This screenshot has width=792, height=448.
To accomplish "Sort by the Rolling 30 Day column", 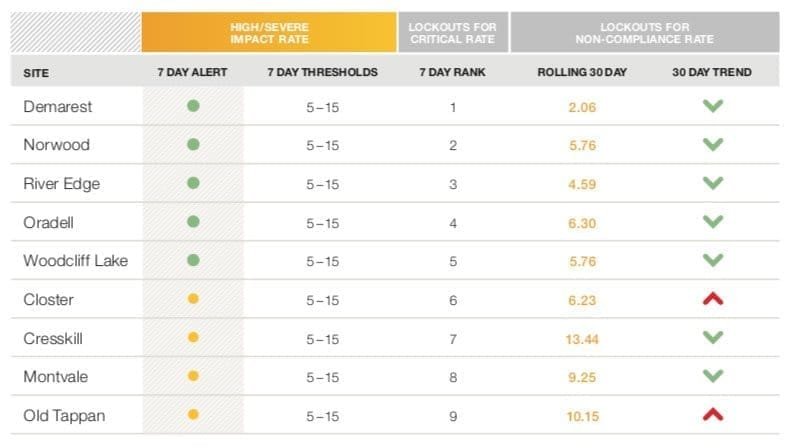I will 582,73.
